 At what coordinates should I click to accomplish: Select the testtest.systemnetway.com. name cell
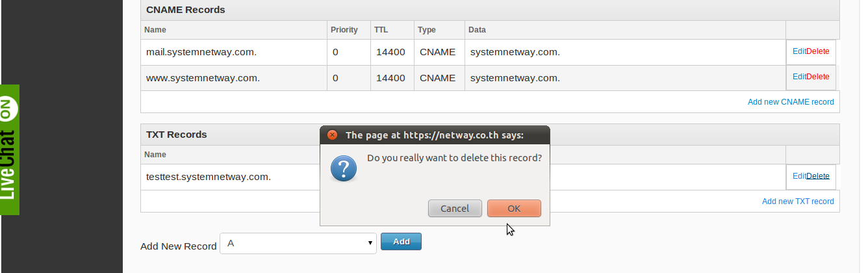tap(208, 177)
